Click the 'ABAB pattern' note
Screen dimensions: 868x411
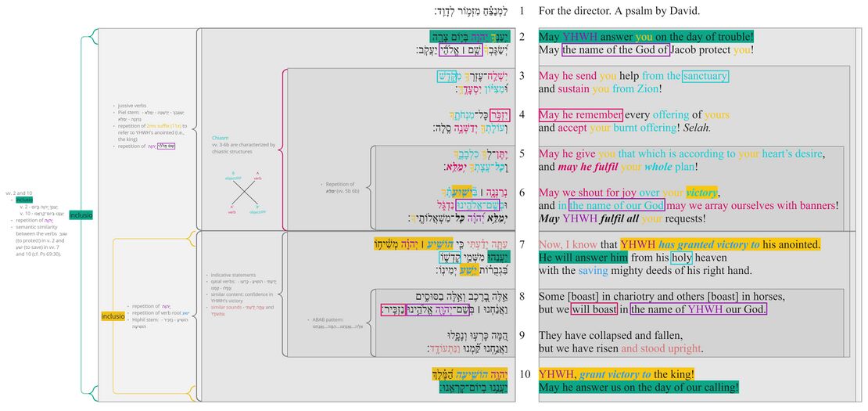325,319
